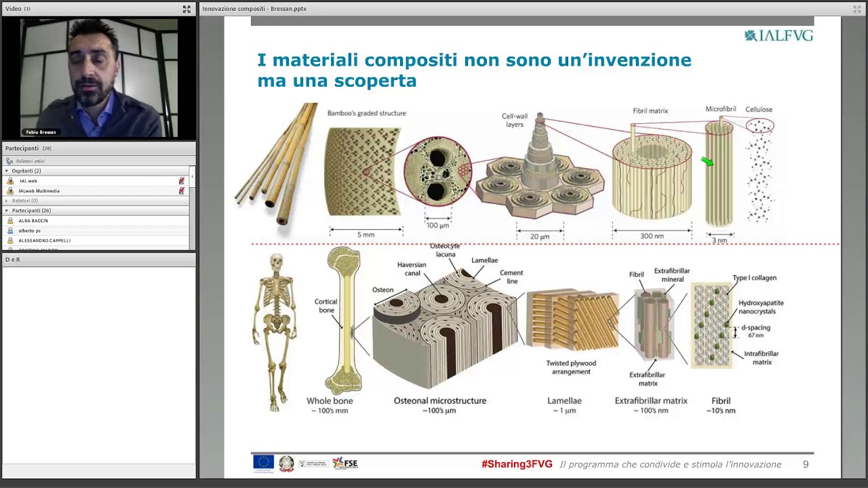The width and height of the screenshot is (868, 488).
Task: Click participant icon next to ALESSANDRO CAPPELLI
Action: tap(10, 241)
